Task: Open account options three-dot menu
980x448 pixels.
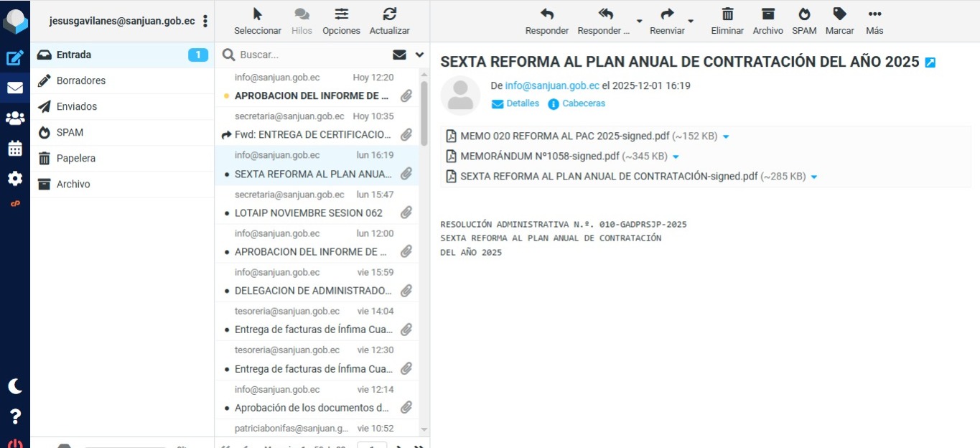Action: click(205, 21)
